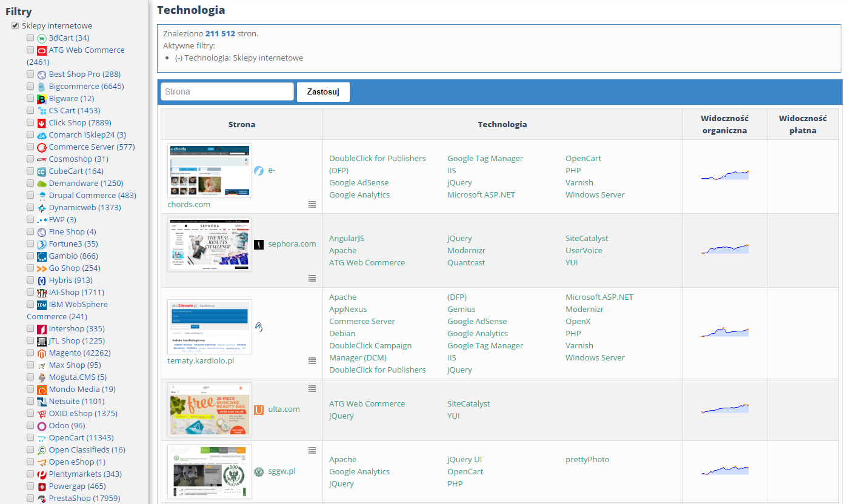Screen dimensions: 848x504
Task: Click the Go Shop orange arrows icon
Action: [x=42, y=268]
